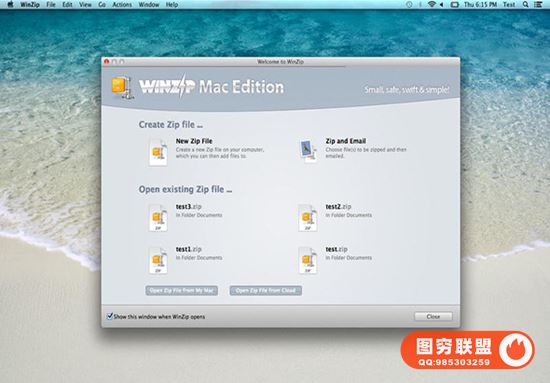Click the WinZip logo icon in header
The width and height of the screenshot is (550, 383).
pos(122,88)
